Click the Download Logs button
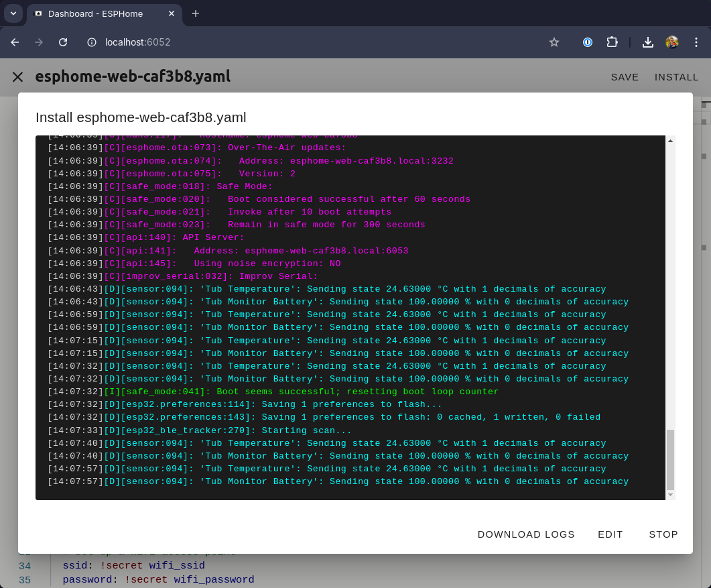The width and height of the screenshot is (711, 588). tap(526, 534)
